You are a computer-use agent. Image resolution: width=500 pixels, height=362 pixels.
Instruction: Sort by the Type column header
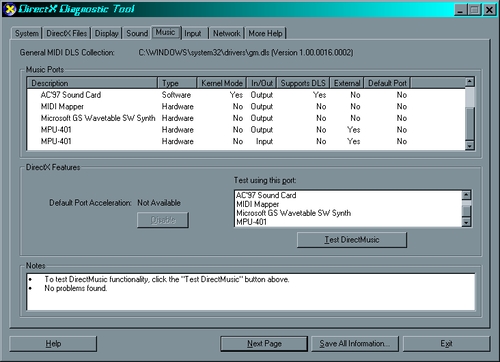click(x=177, y=83)
